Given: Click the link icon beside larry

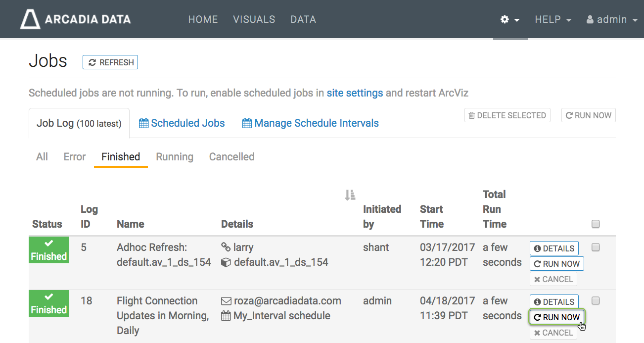Looking at the screenshot, I should click(226, 247).
